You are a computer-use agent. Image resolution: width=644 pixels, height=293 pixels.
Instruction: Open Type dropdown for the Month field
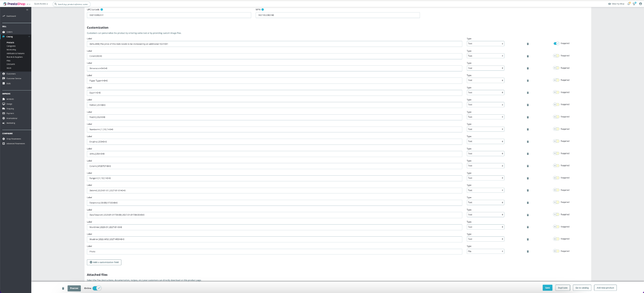485,227
